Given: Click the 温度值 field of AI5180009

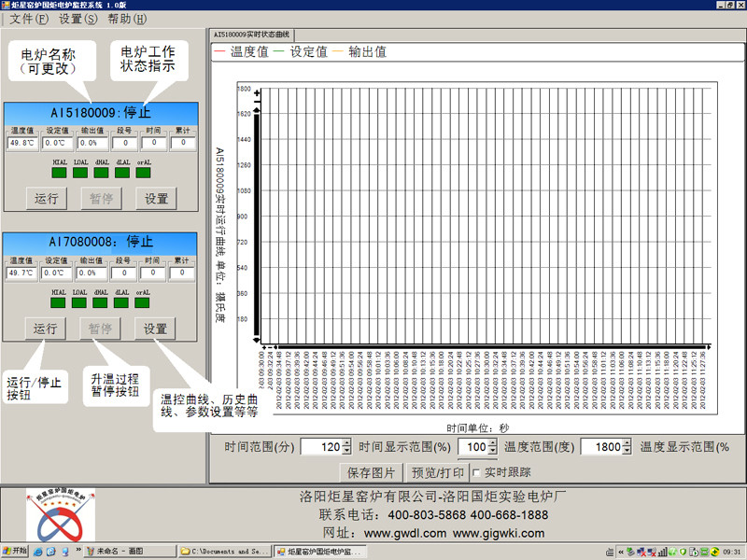Looking at the screenshot, I should (x=21, y=143).
